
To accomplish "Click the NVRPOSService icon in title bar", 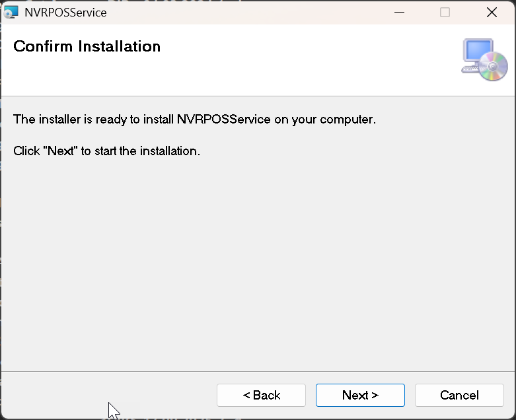I will (11, 12).
